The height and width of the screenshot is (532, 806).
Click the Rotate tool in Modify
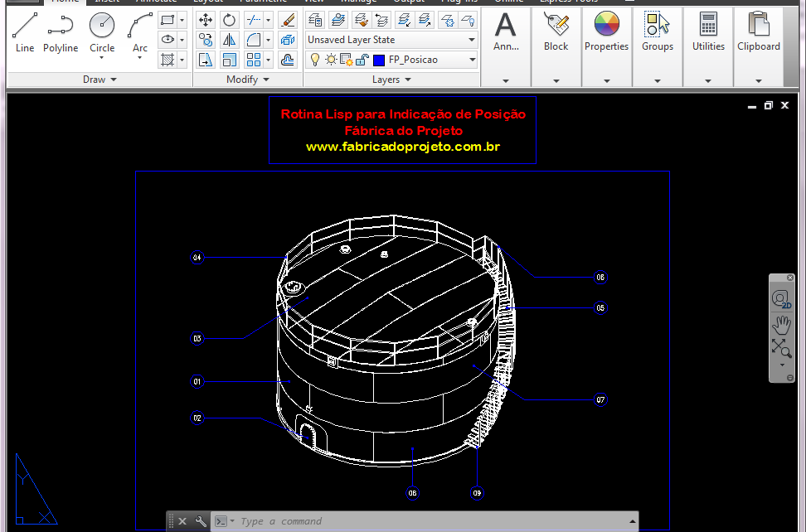pyautogui.click(x=230, y=20)
